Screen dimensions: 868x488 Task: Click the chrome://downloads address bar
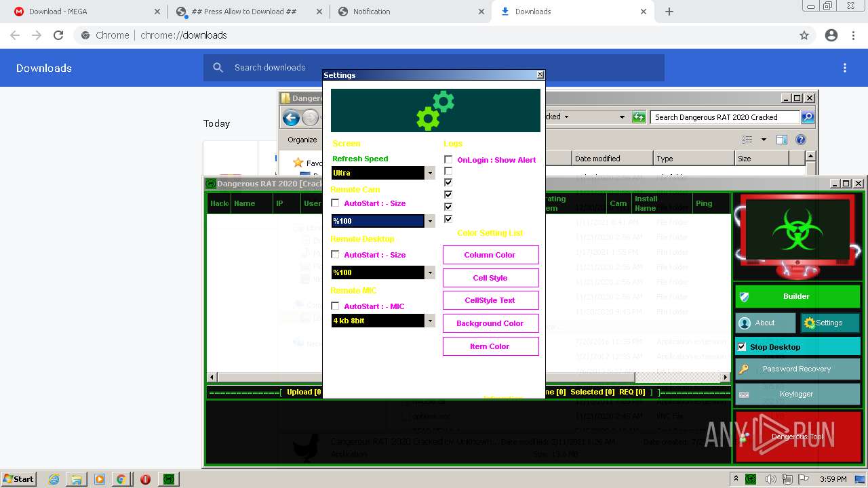(x=434, y=35)
